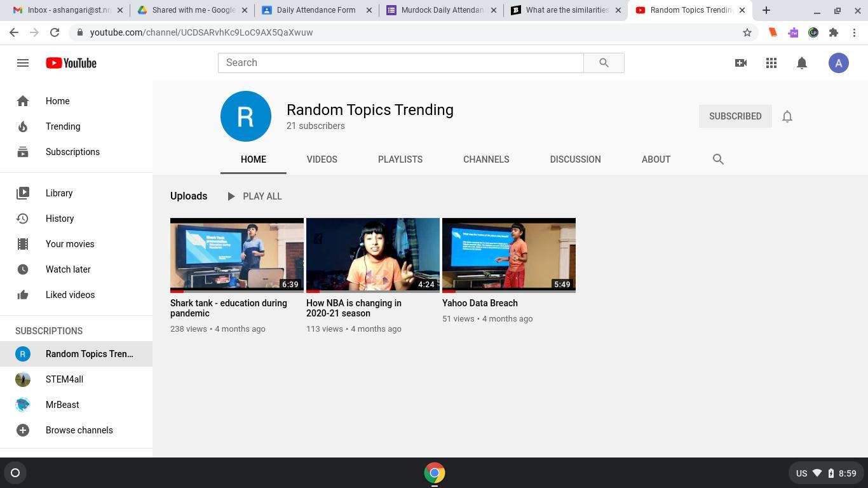Open Chrome extensions puzzle menu

click(x=833, y=32)
